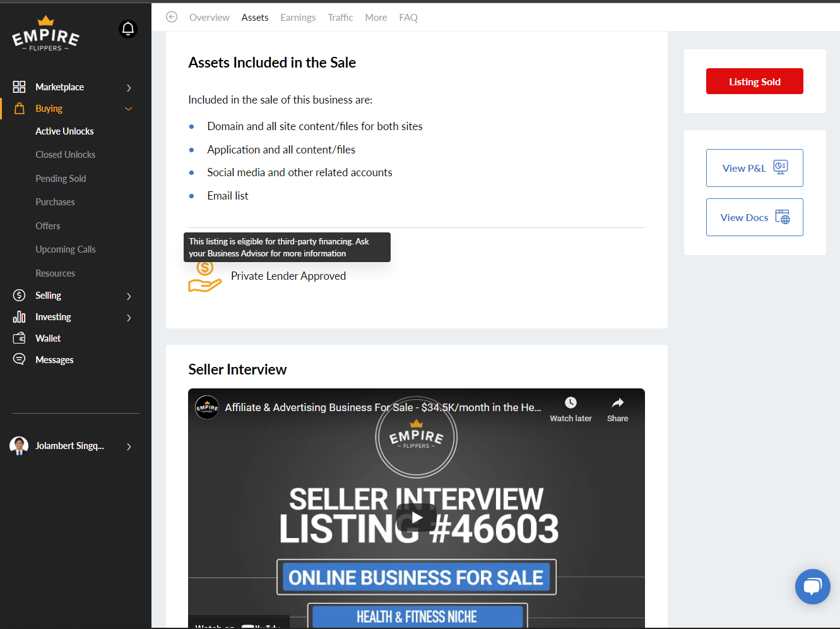Open the live chat widget bubble
Image resolution: width=840 pixels, height=629 pixels.
813,587
